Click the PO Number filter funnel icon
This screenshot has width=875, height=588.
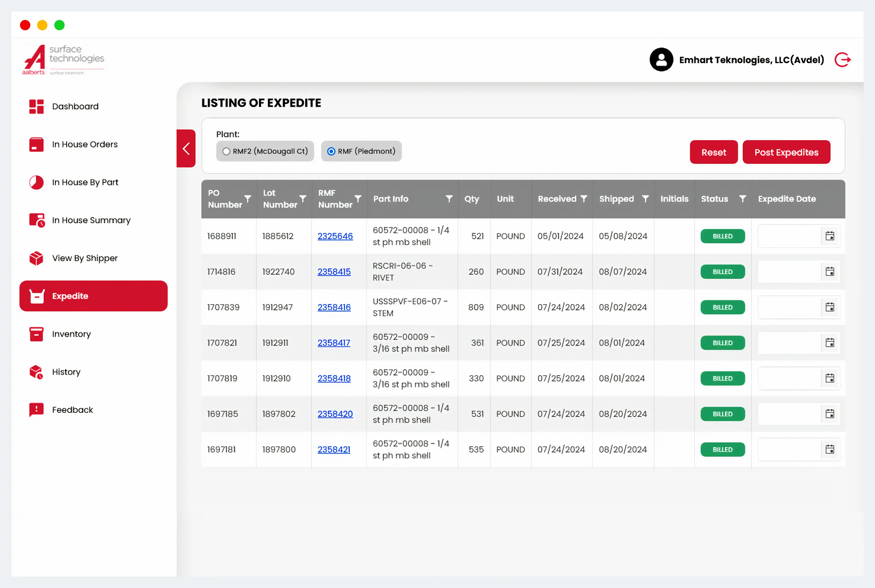click(248, 198)
